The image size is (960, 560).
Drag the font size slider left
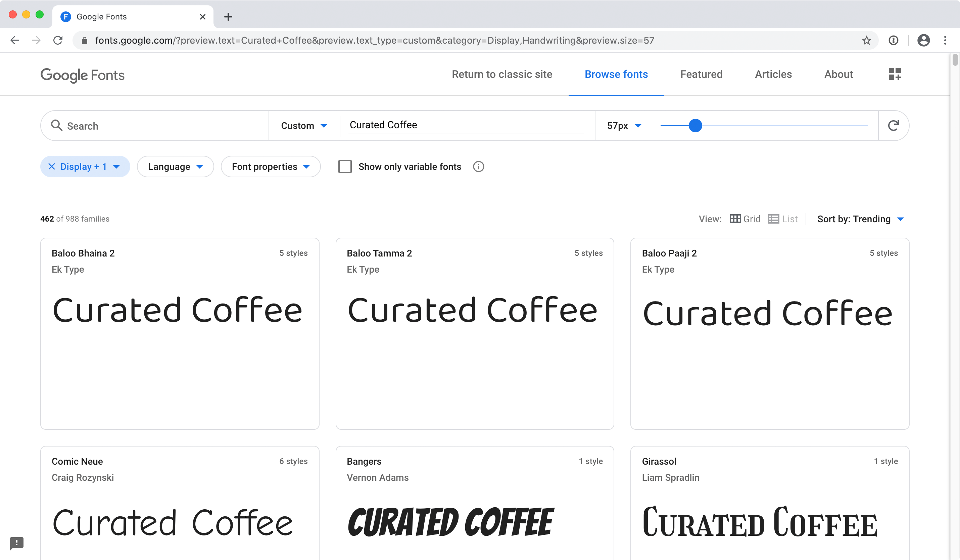(696, 125)
